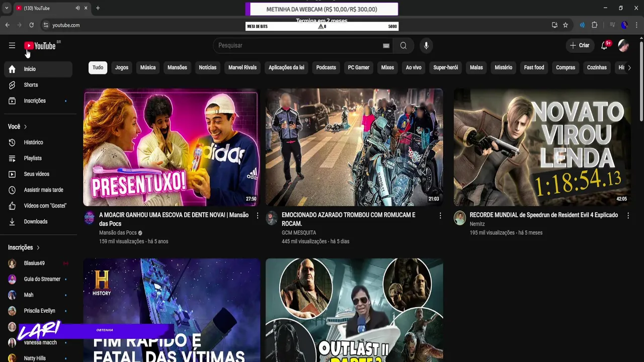Open Vídeos com "Gostei" list
This screenshot has width=644, height=362.
[x=38, y=206]
